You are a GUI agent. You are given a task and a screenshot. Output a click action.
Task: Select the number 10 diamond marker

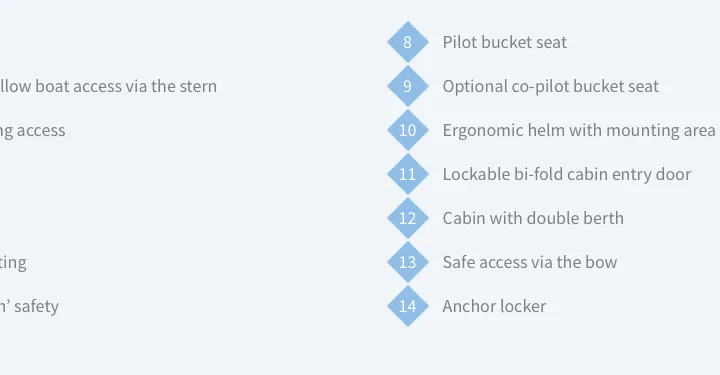tap(408, 130)
